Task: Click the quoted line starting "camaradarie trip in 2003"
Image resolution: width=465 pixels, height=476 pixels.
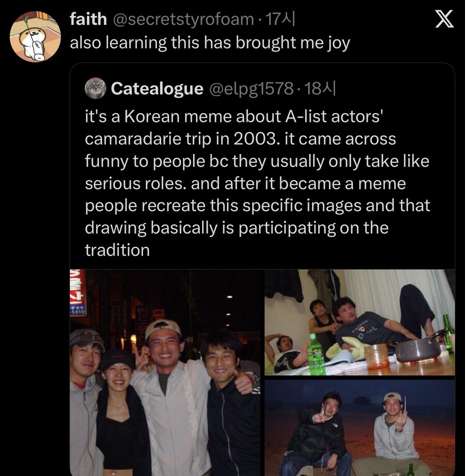Action: [240, 139]
